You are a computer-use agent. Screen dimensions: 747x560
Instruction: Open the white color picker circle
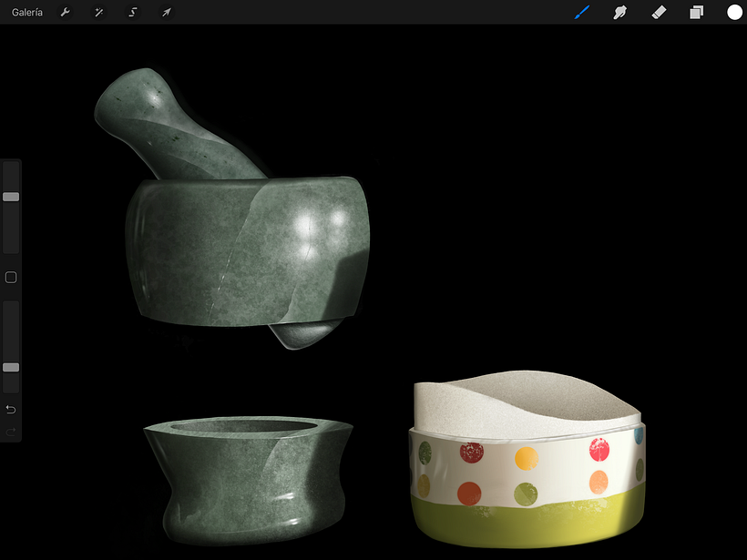coord(734,13)
